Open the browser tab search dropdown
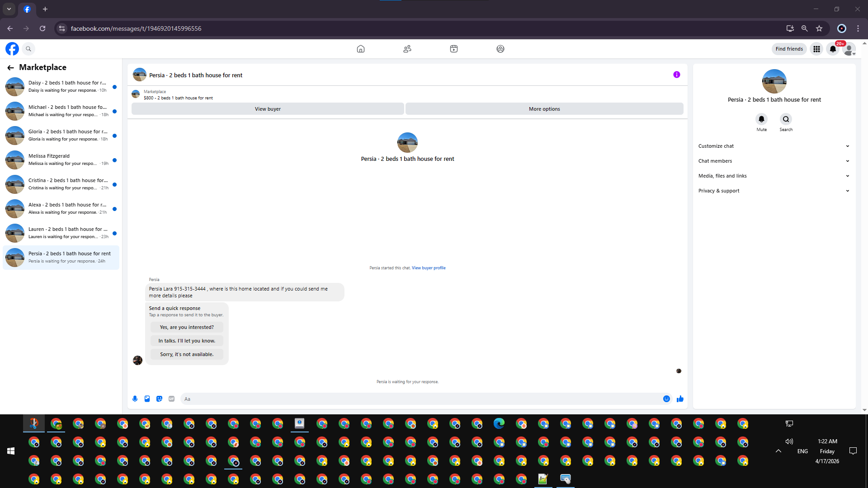 pos(9,9)
